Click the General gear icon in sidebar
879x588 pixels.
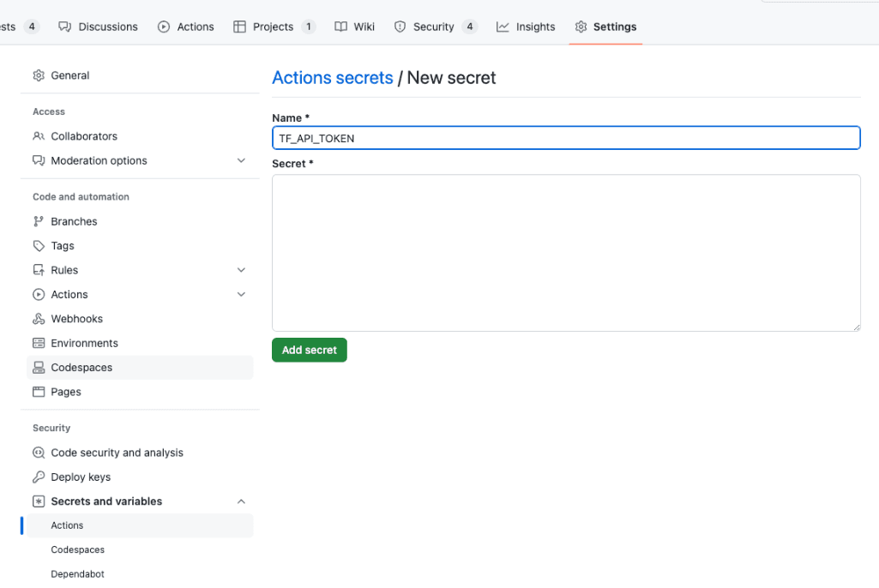(x=39, y=75)
